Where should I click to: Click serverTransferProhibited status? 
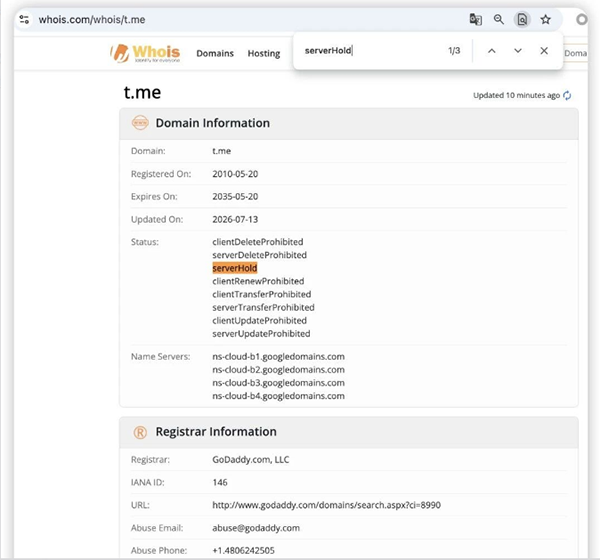[263, 307]
